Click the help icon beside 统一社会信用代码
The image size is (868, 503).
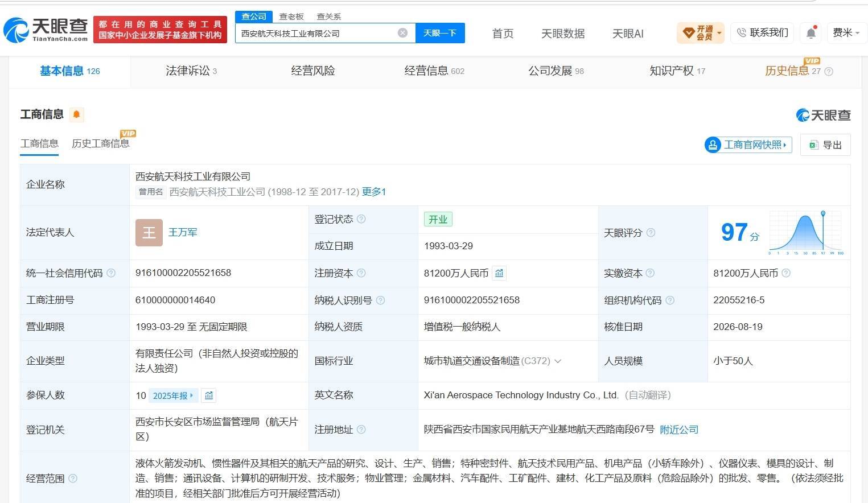tap(111, 273)
